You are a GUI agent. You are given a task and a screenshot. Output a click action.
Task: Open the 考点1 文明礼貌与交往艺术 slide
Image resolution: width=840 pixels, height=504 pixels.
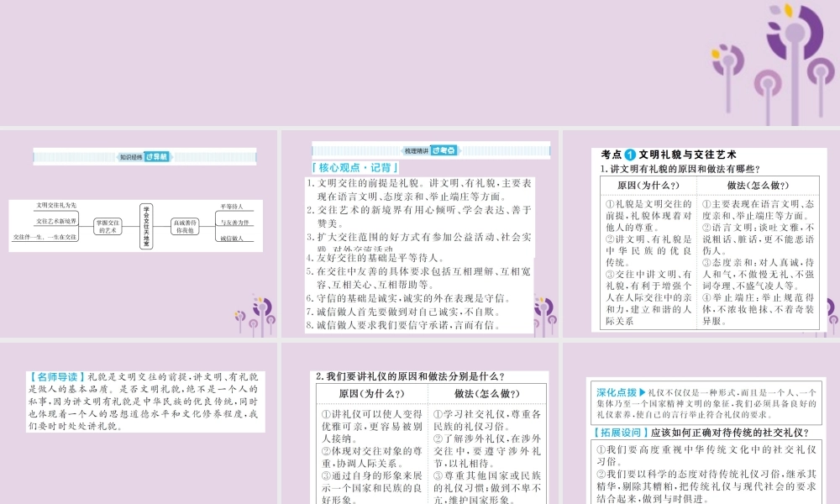[x=701, y=234]
